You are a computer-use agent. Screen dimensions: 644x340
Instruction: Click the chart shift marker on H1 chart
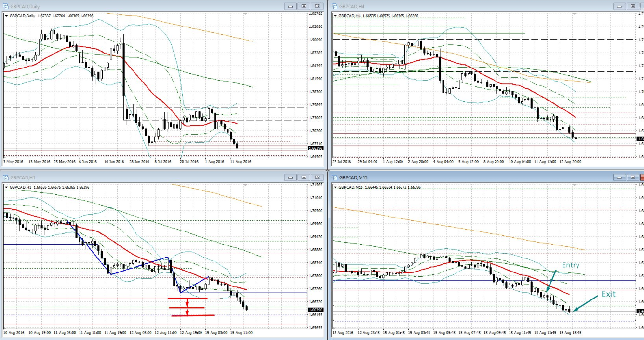point(245,185)
